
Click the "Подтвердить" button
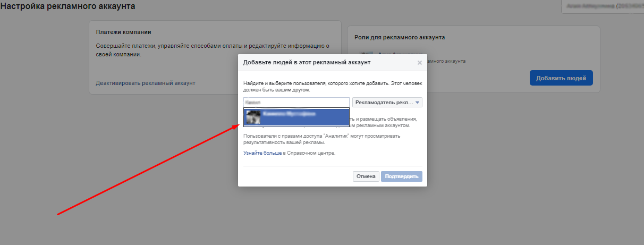(402, 176)
